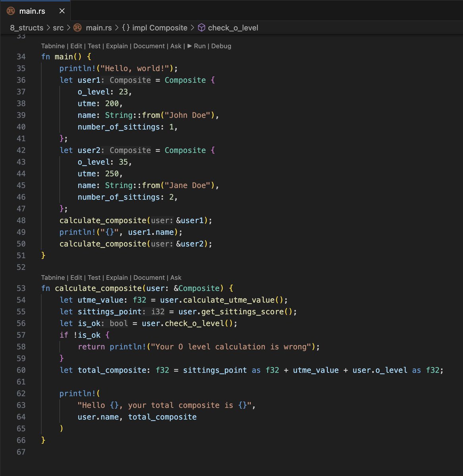Click !is_ok condition on line 57
Image resolution: width=463 pixels, height=476 pixels.
coord(87,335)
